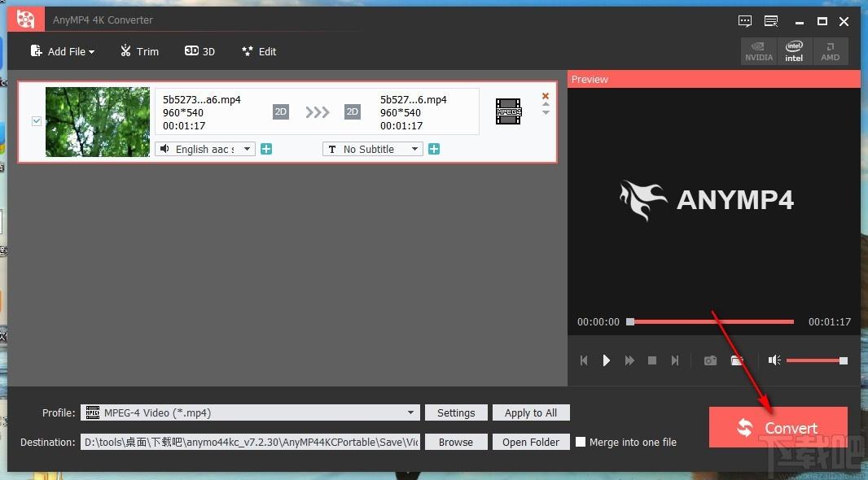The width and height of the screenshot is (868, 480).
Task: Fast forward the preview
Action: click(629, 360)
